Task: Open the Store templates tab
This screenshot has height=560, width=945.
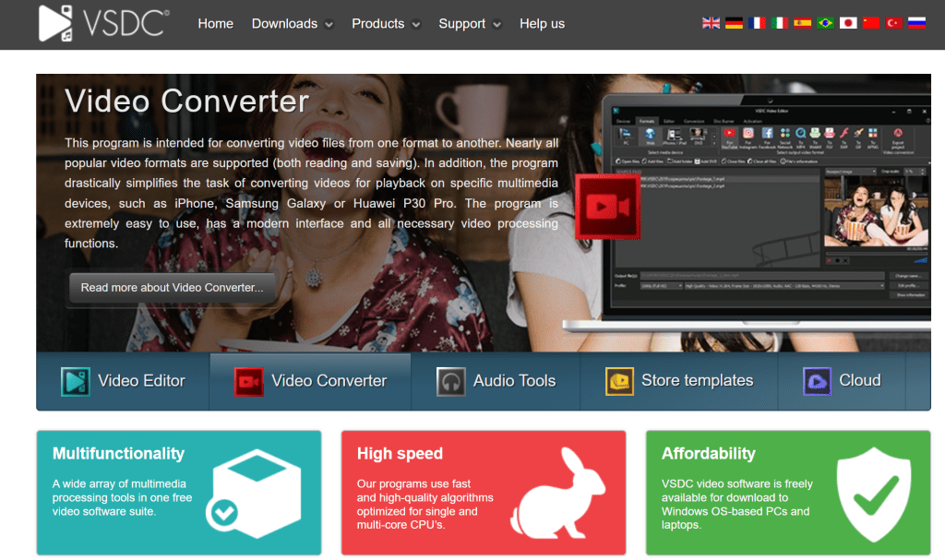Action: [x=679, y=381]
